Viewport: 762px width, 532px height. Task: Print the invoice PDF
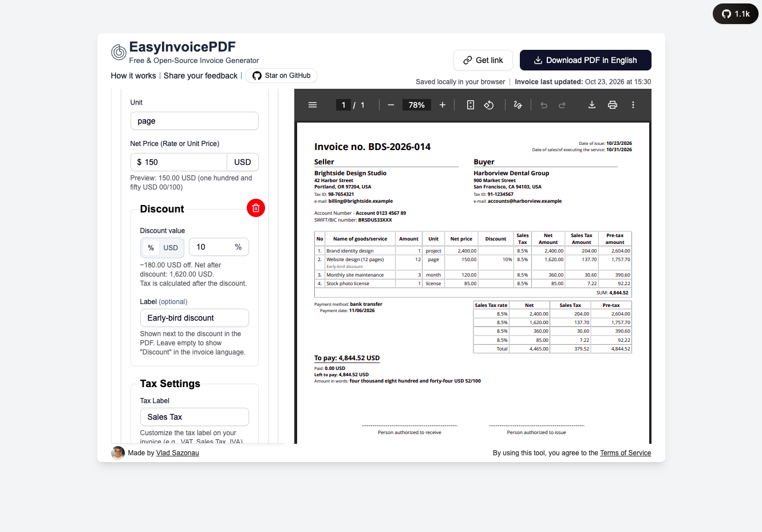click(613, 105)
